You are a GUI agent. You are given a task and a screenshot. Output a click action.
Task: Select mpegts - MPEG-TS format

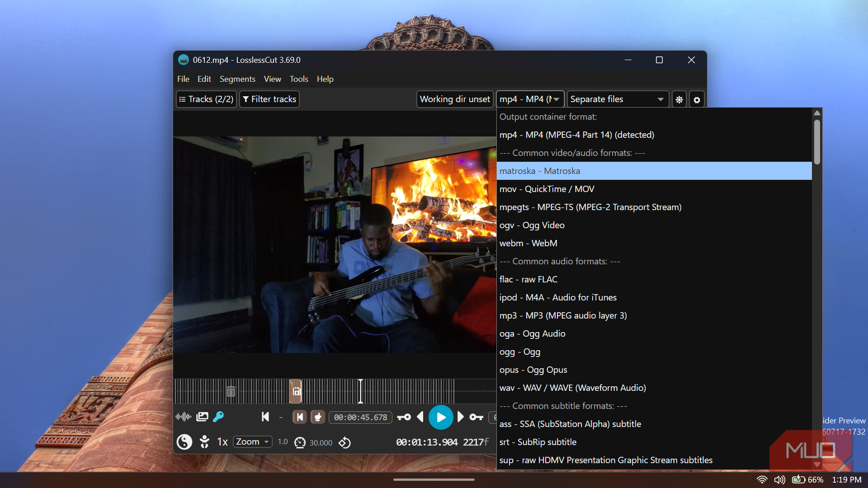point(654,207)
